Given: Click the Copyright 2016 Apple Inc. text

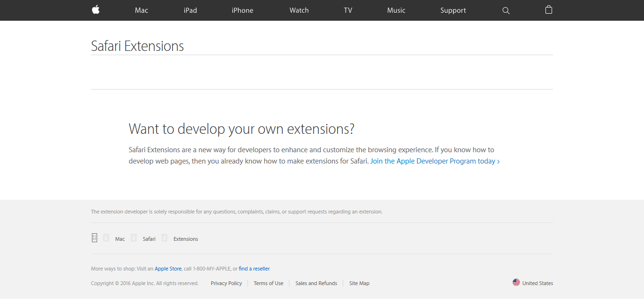Looking at the screenshot, I should click(x=145, y=283).
